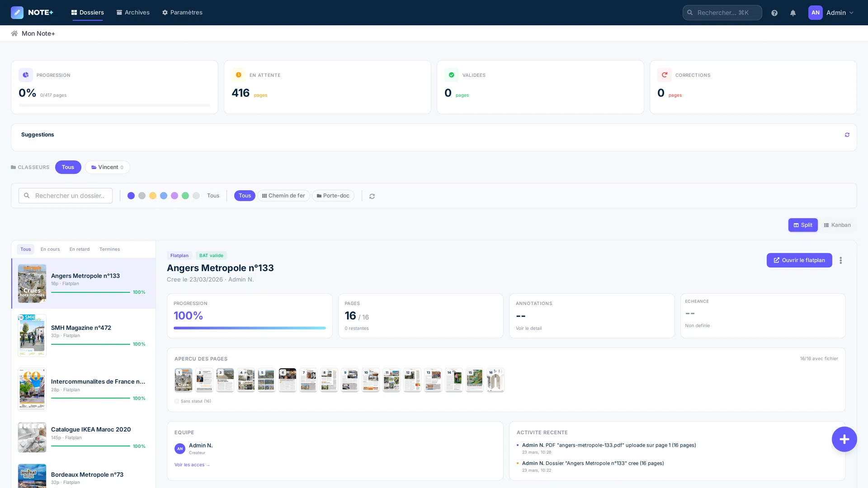
Task: Click the help question mark icon
Action: (774, 12)
